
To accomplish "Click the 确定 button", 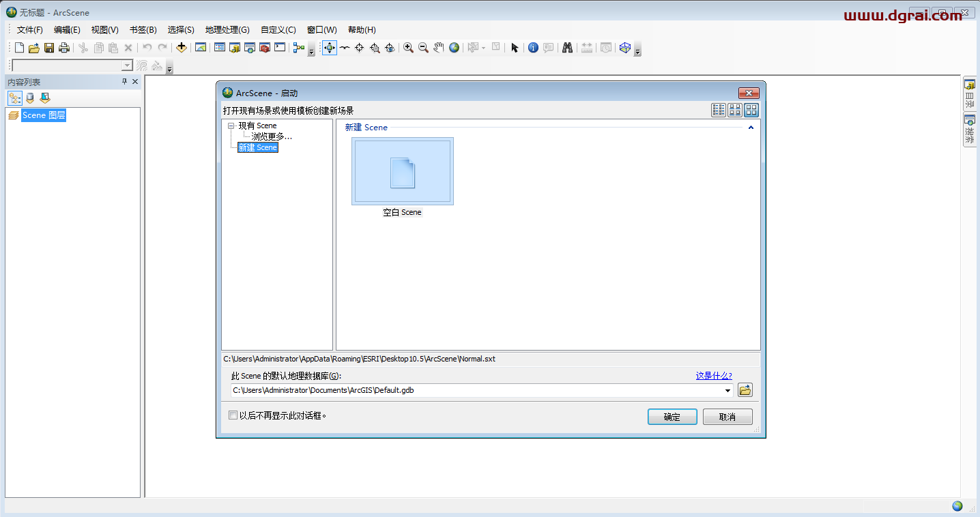I will (x=672, y=416).
